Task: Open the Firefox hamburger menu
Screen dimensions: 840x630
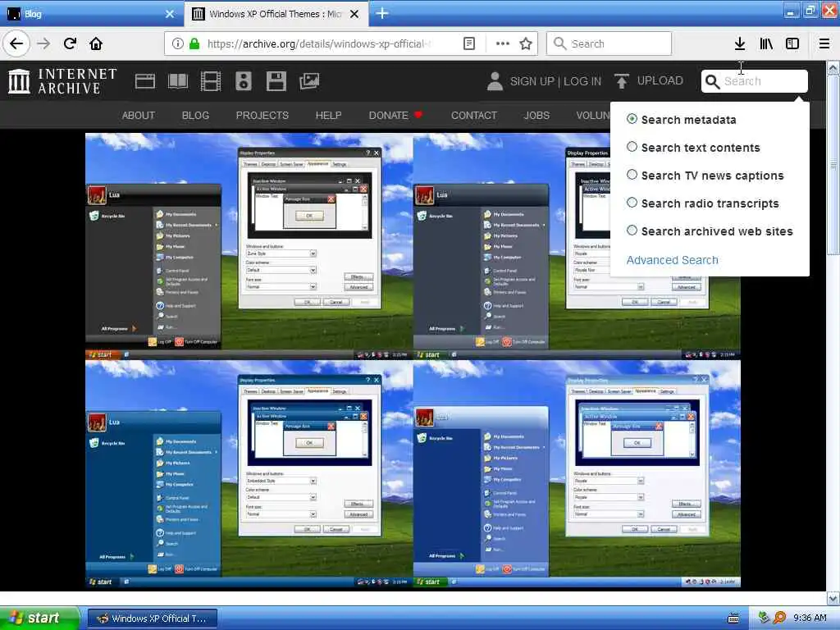Action: [x=824, y=43]
